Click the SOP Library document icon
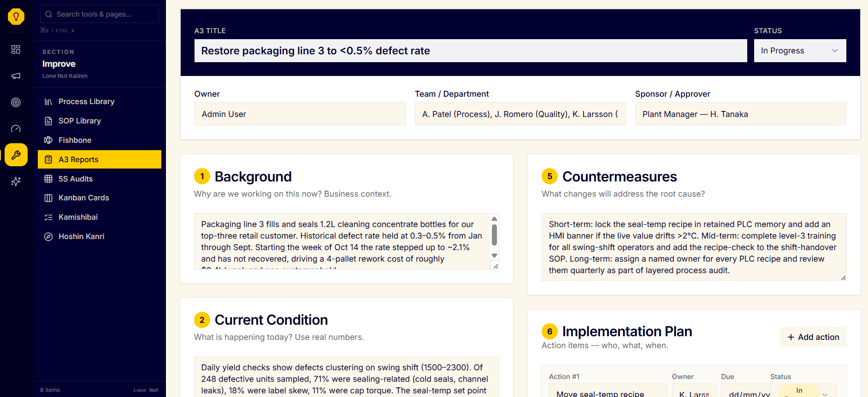The width and height of the screenshot is (868, 397). pos(48,121)
